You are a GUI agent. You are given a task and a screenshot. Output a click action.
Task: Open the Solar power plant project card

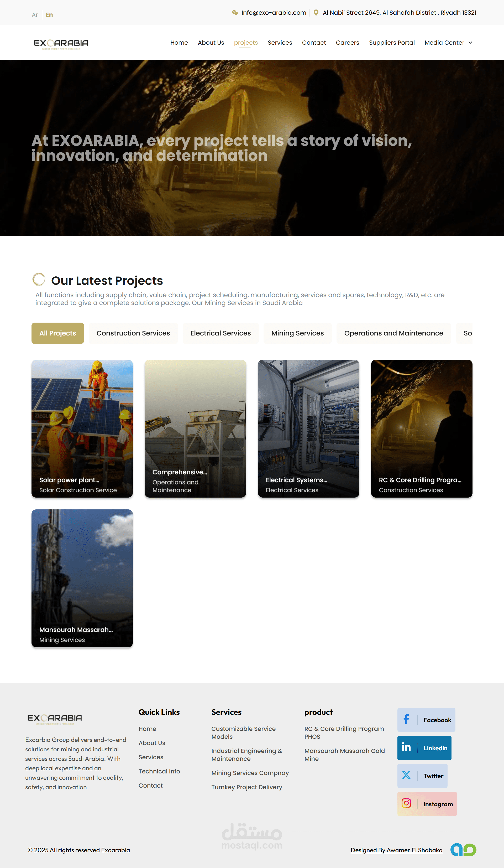[82, 428]
